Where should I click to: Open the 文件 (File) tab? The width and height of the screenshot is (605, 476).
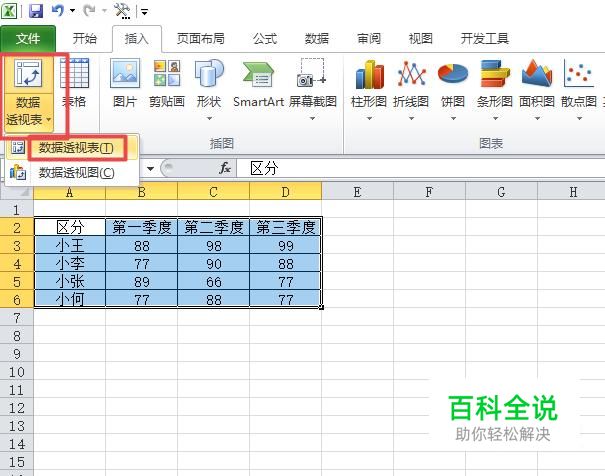(x=28, y=39)
